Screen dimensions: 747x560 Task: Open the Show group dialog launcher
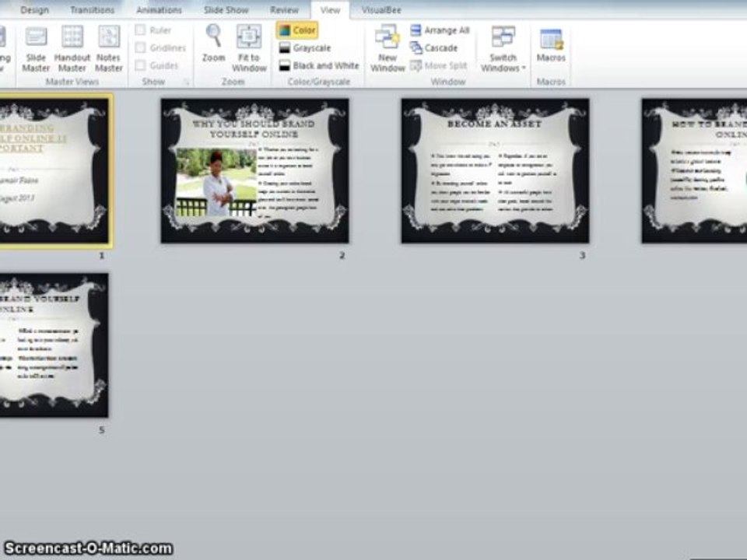186,82
